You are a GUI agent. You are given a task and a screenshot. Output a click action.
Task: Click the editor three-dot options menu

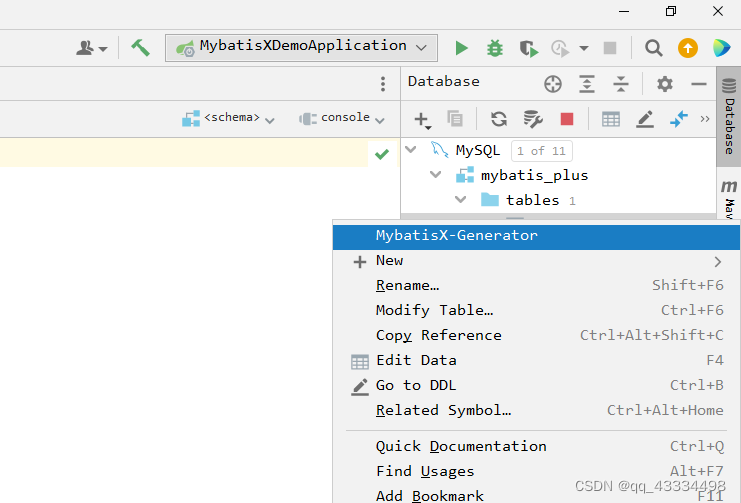point(383,84)
